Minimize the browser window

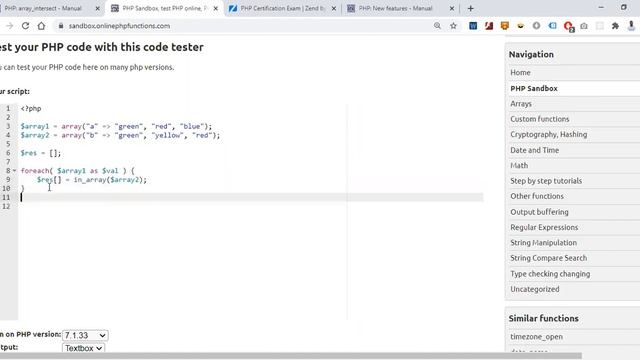601,7
